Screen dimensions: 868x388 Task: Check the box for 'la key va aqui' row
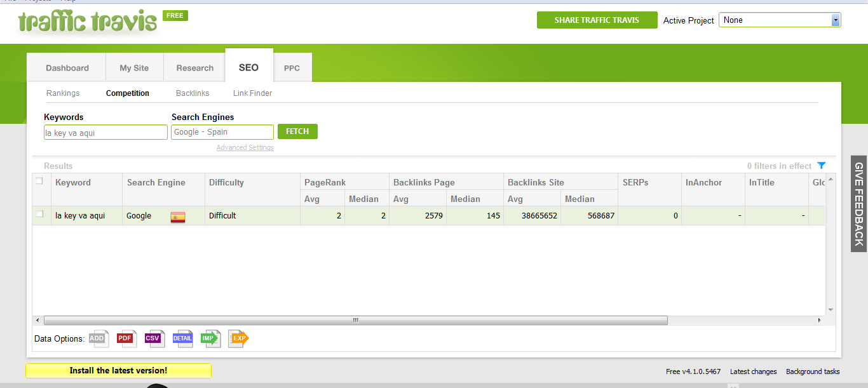pyautogui.click(x=39, y=214)
